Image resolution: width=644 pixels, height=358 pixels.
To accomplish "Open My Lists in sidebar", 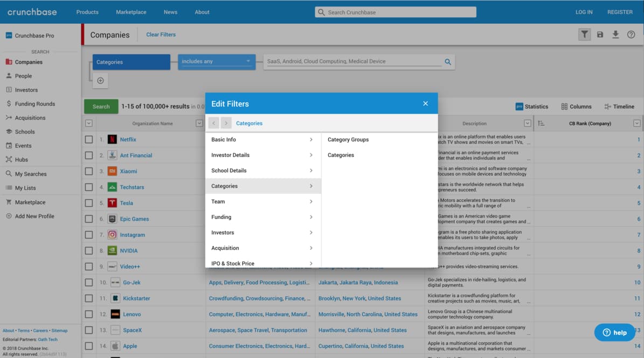I will click(25, 188).
